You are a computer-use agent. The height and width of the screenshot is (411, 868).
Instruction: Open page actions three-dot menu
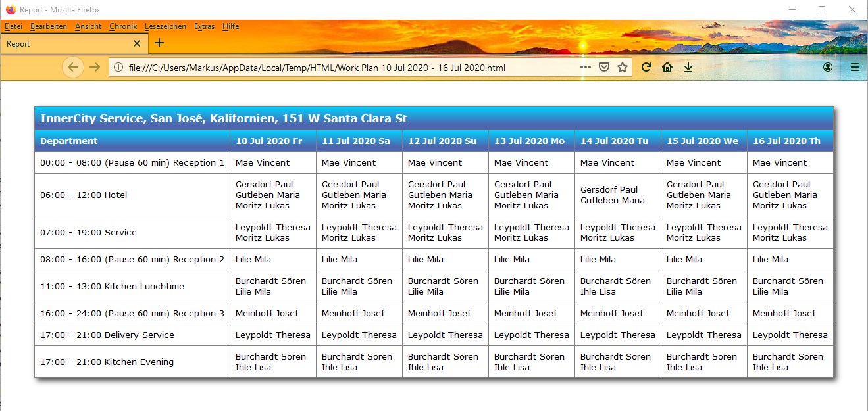(x=585, y=67)
